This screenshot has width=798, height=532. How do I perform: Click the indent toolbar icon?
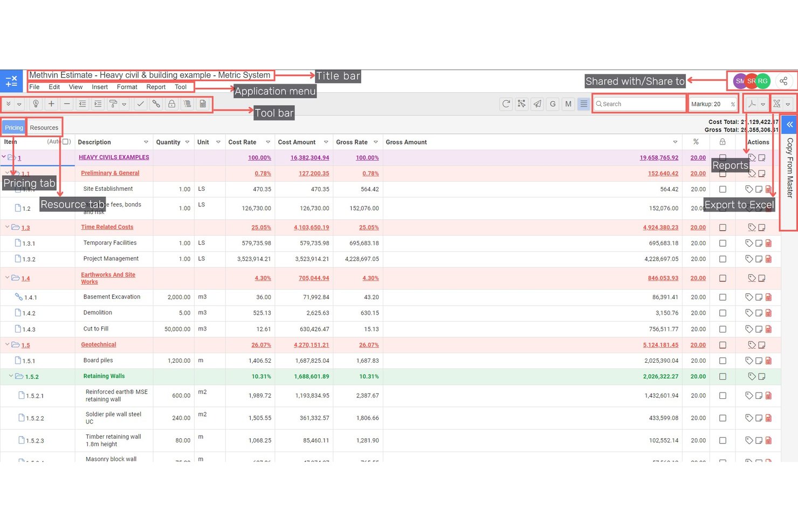coord(98,104)
